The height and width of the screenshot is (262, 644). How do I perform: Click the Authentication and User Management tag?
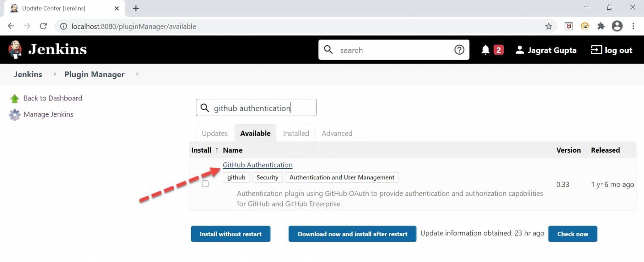click(x=342, y=177)
